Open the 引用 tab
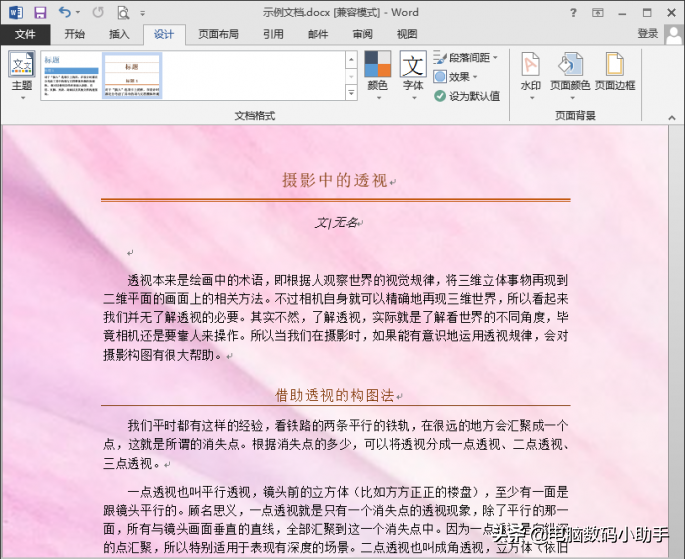Screen dimensions: 685x559 pos(273,34)
